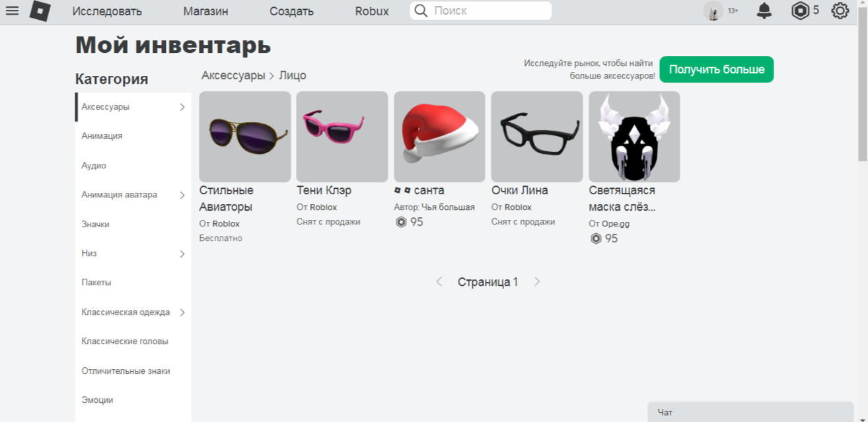
Task: Click the Поиск search field
Action: coord(481,11)
